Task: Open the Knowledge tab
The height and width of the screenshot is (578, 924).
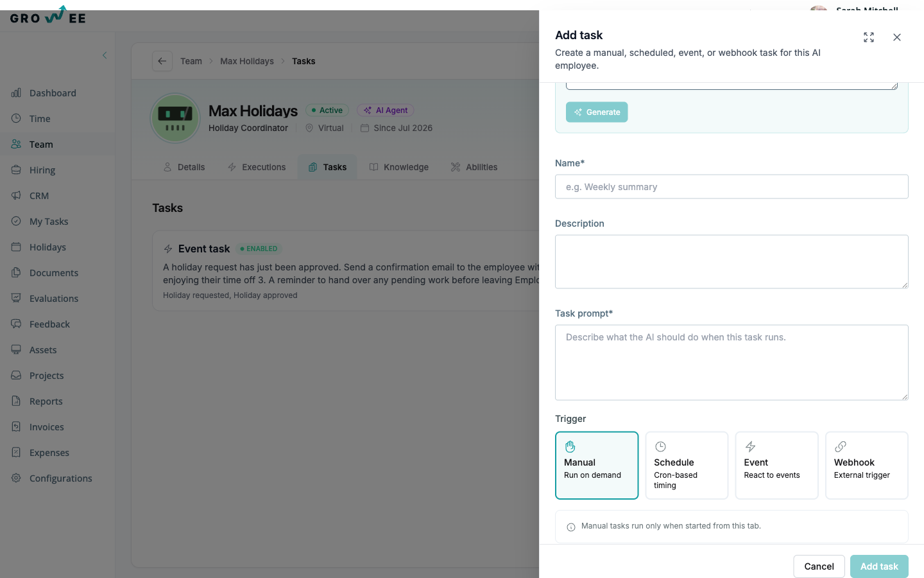Action: point(399,167)
